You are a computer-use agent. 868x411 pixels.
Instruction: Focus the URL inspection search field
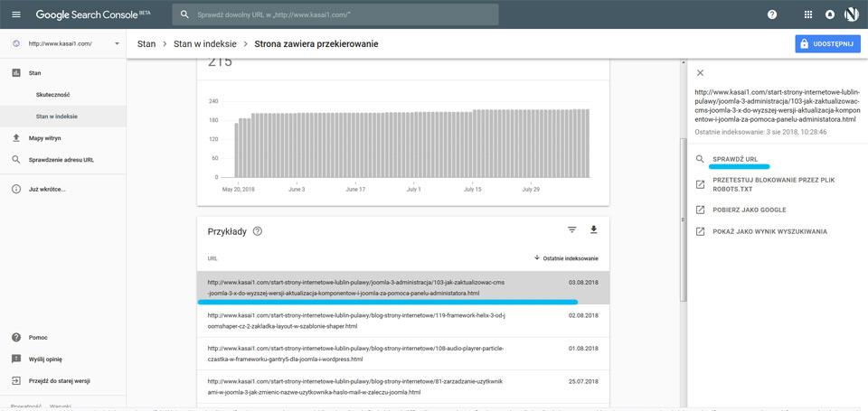tap(335, 14)
